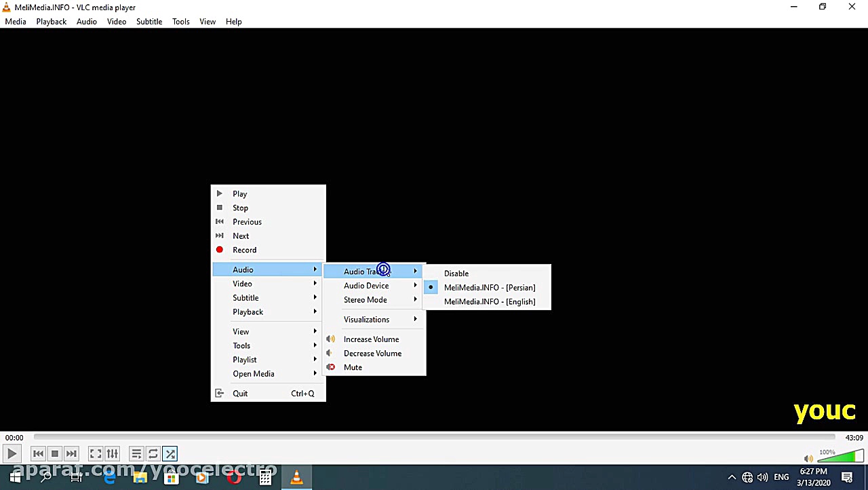This screenshot has width=868, height=490.
Task: Expand the Subtitle submenu in context menu
Action: 269,298
